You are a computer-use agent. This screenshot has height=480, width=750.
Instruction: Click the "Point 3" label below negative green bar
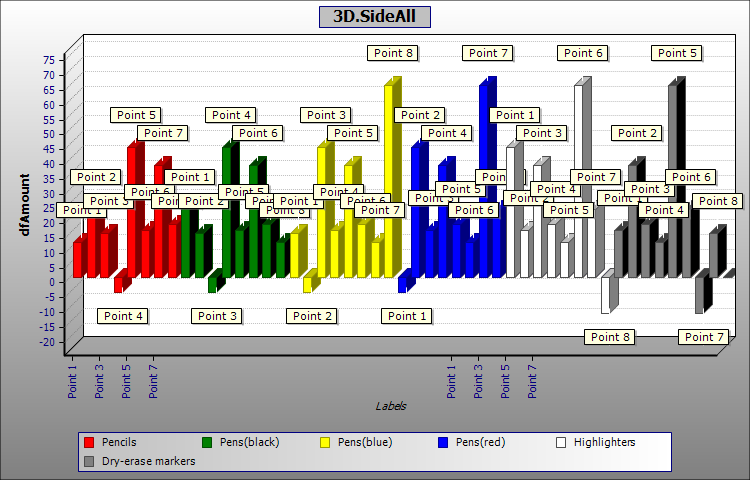[217, 316]
